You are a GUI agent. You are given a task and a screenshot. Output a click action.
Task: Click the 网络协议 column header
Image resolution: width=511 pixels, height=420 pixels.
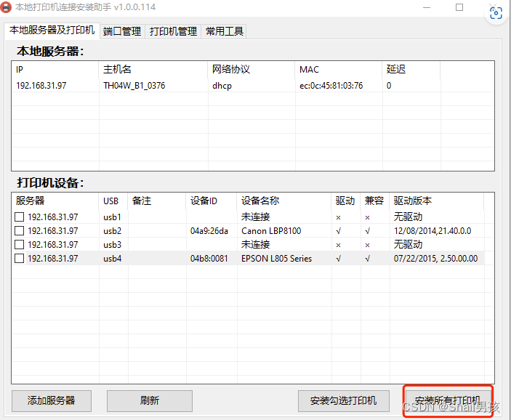(x=252, y=70)
